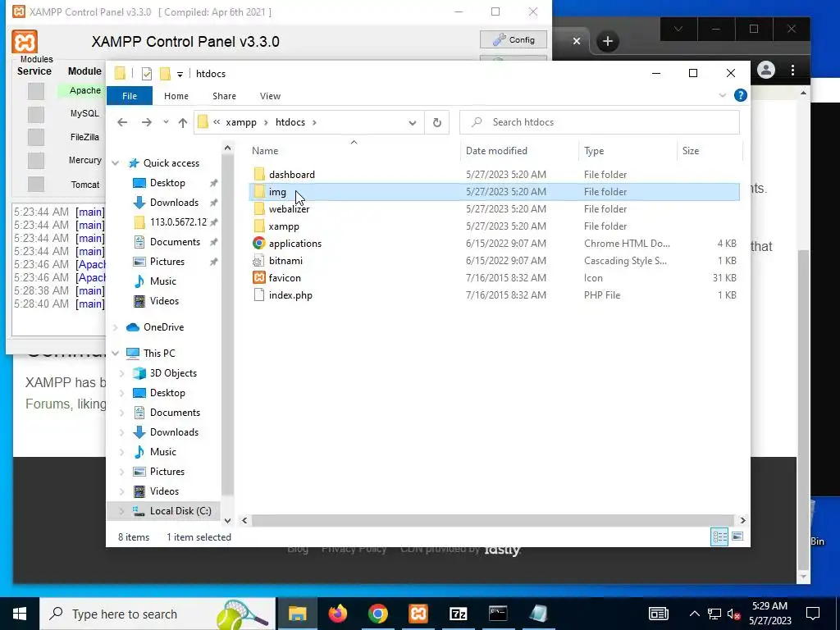Click the New folder quick access toolbar icon
This screenshot has height=630, width=840.
(166, 74)
